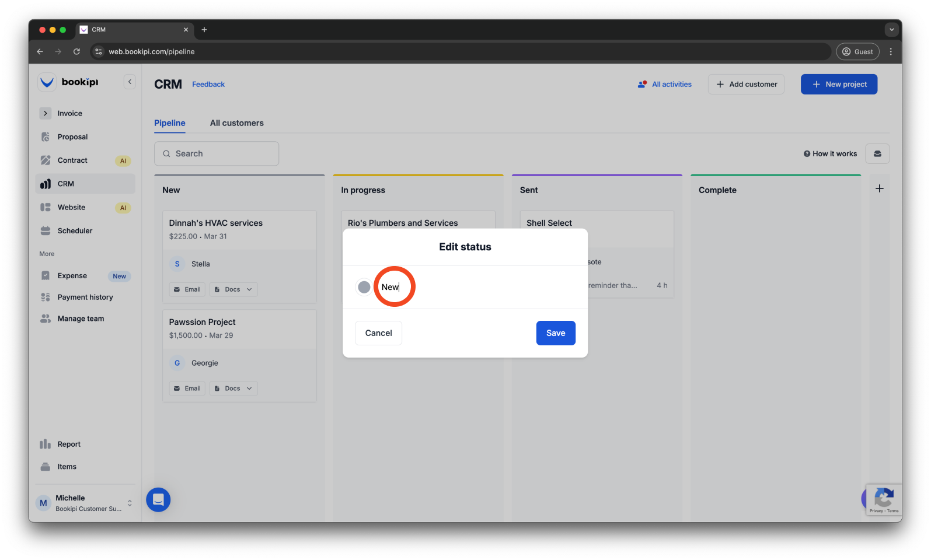Viewport: 931px width, 560px height.
Task: Click the Items icon in the sidebar
Action: (46, 467)
